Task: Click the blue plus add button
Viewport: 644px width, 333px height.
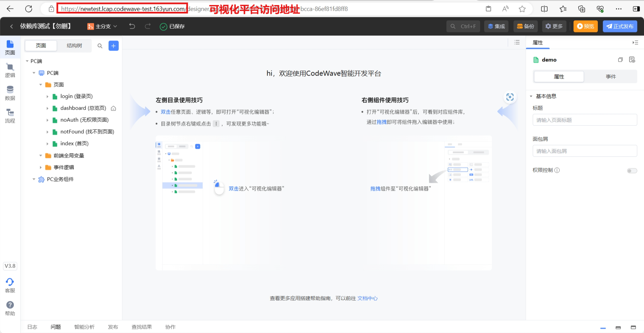Action: tap(114, 46)
